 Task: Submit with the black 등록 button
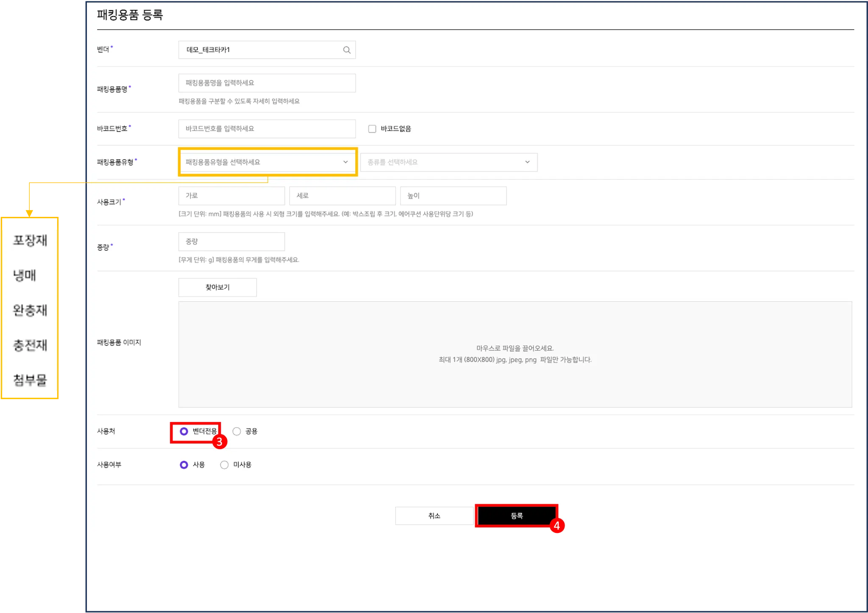pyautogui.click(x=516, y=516)
